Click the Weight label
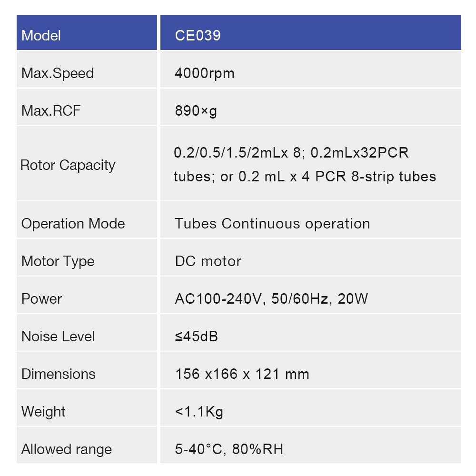 [x=43, y=412]
